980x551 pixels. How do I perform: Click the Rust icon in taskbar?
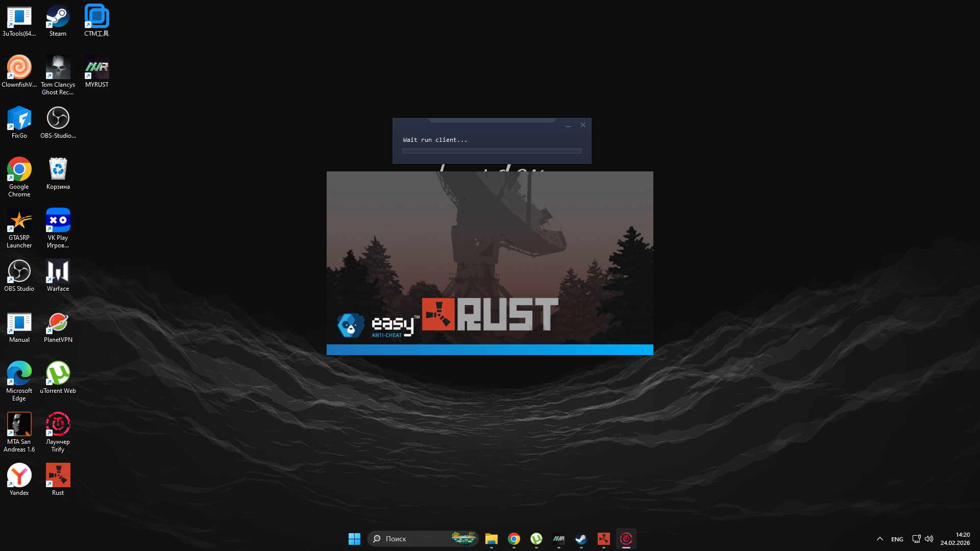(x=603, y=539)
